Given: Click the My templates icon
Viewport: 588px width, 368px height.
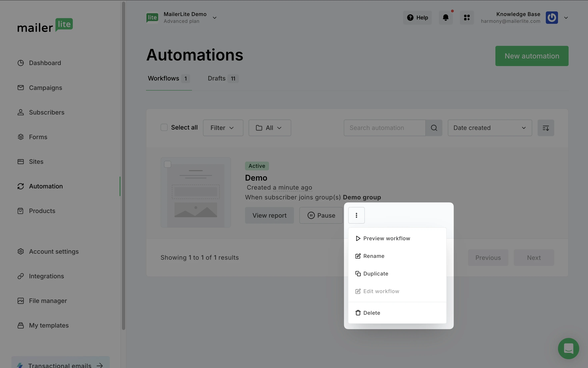Looking at the screenshot, I should tap(21, 325).
